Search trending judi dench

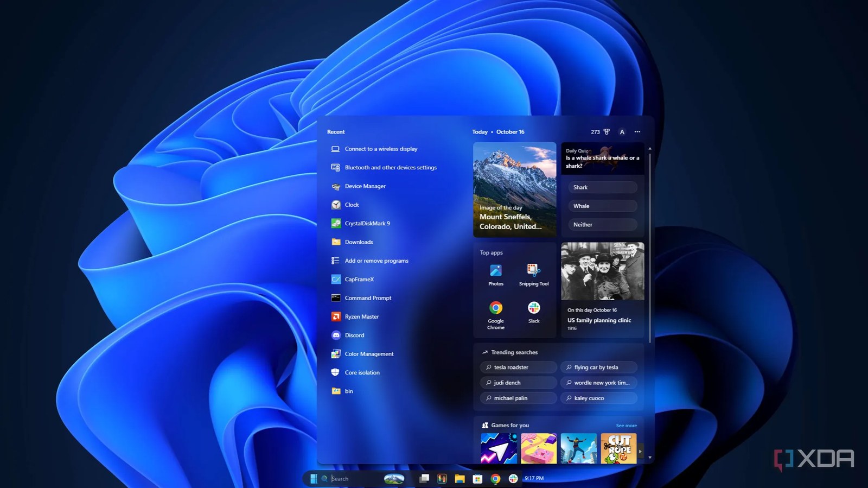(518, 383)
